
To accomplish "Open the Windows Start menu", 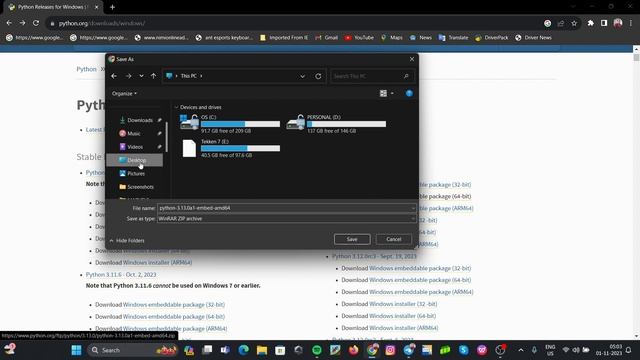I will click(x=76, y=350).
